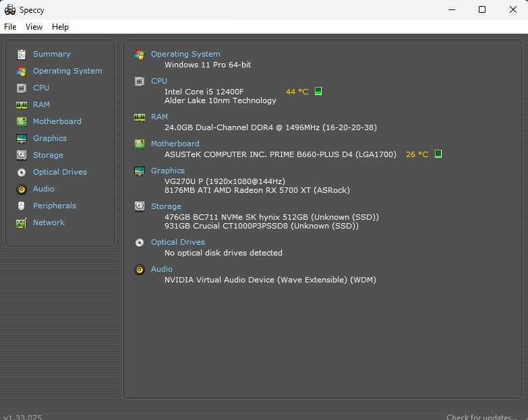Click Motherboard heading link in summary pane

(175, 144)
